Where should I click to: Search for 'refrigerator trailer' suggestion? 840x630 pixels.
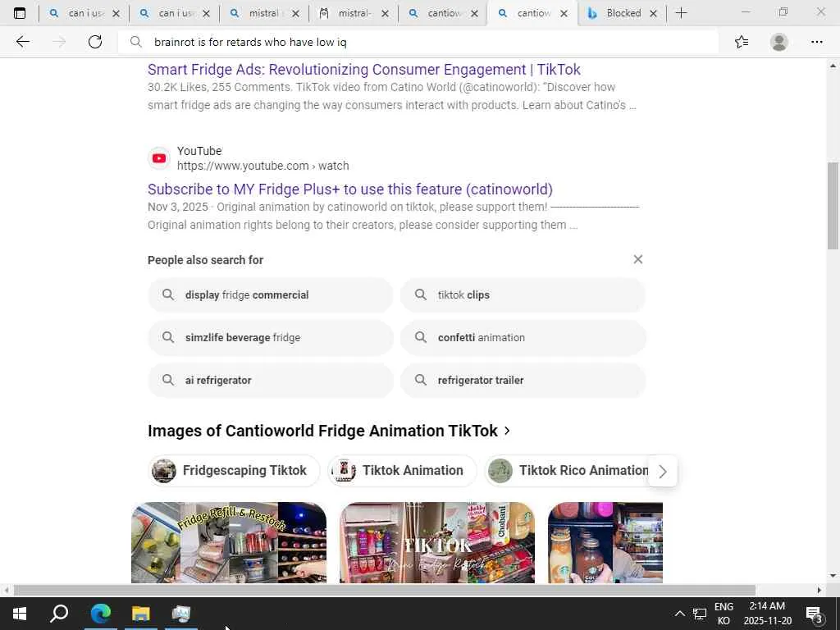(x=523, y=380)
